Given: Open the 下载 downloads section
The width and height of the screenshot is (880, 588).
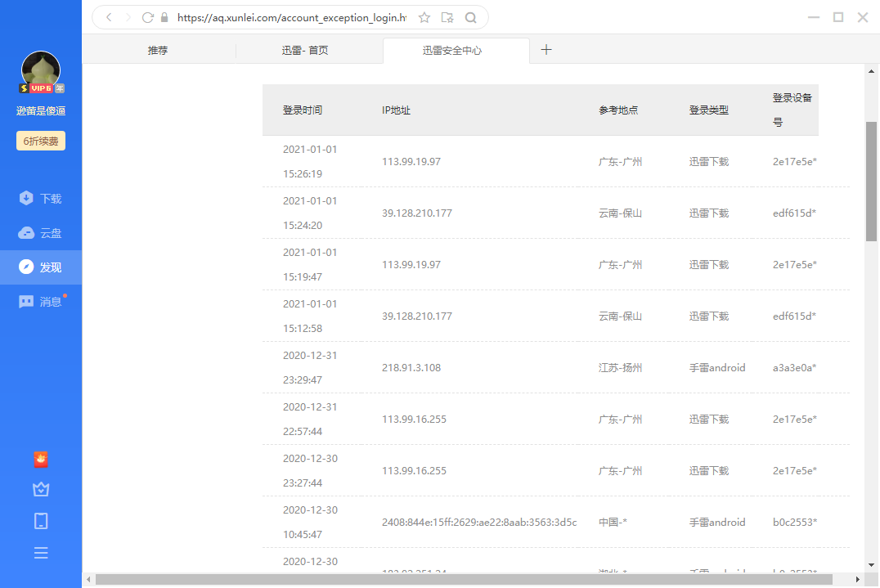Looking at the screenshot, I should [x=41, y=198].
